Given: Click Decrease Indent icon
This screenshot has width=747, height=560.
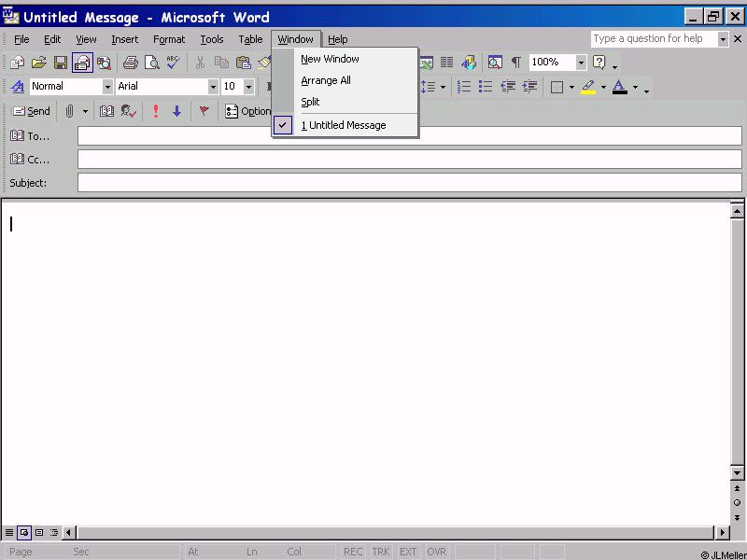Looking at the screenshot, I should click(x=508, y=87).
